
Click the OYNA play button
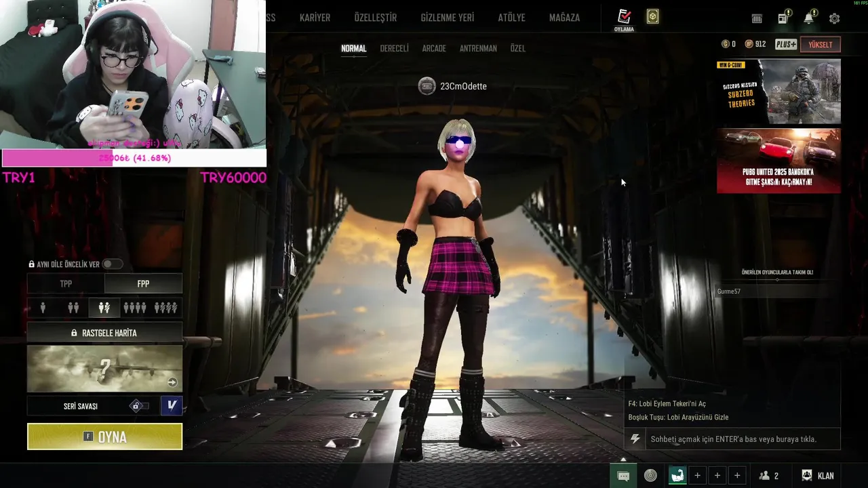[104, 436]
